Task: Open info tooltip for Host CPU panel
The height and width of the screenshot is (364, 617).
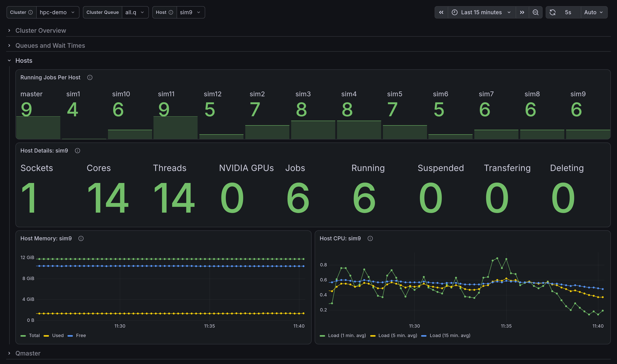Action: click(x=370, y=238)
